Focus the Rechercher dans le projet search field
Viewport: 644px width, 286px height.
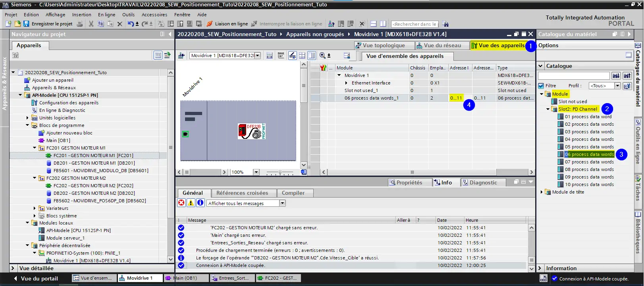tap(415, 24)
